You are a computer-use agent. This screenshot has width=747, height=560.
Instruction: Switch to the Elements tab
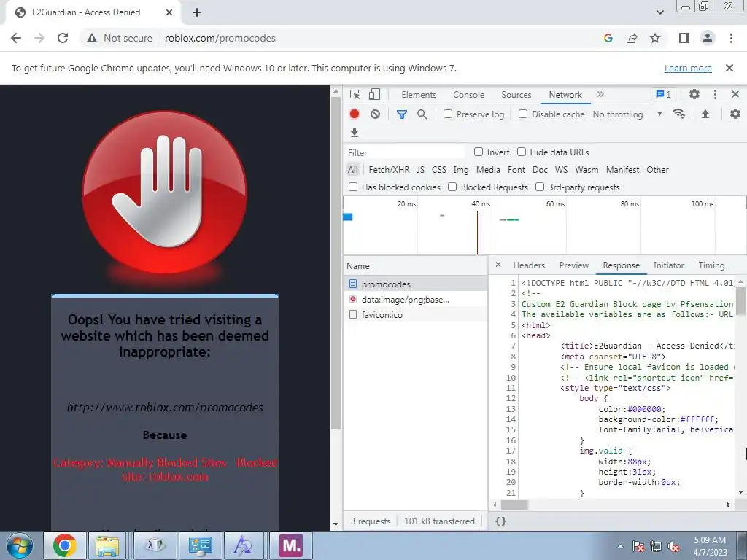tap(419, 94)
